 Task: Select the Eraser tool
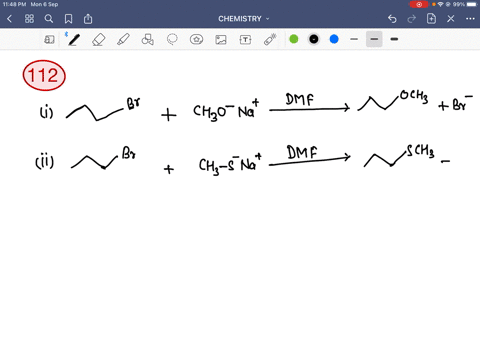pos(98,40)
